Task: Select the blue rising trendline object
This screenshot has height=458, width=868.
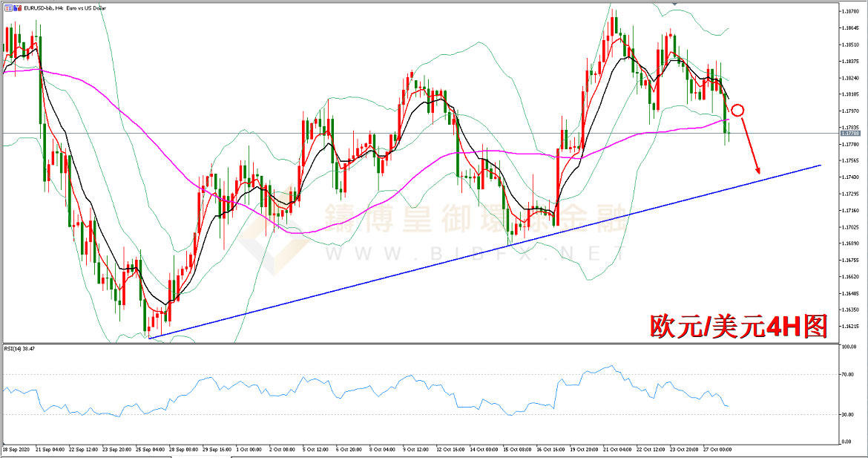Action: pos(484,252)
